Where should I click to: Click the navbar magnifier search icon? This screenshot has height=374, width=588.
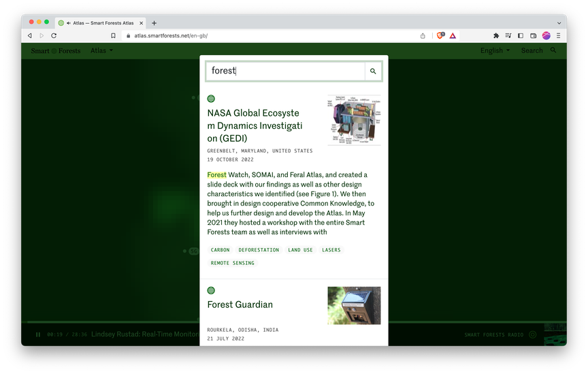coord(553,50)
